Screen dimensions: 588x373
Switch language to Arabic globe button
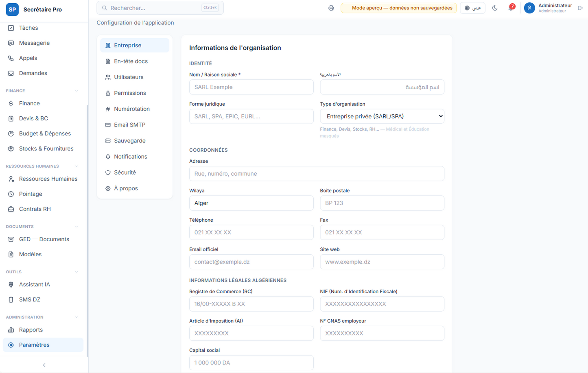(x=472, y=8)
